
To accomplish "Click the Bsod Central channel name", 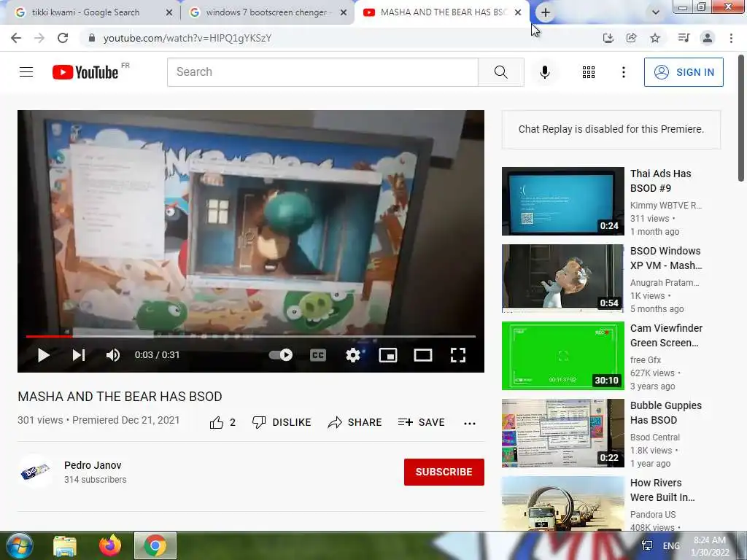I will [x=655, y=437].
